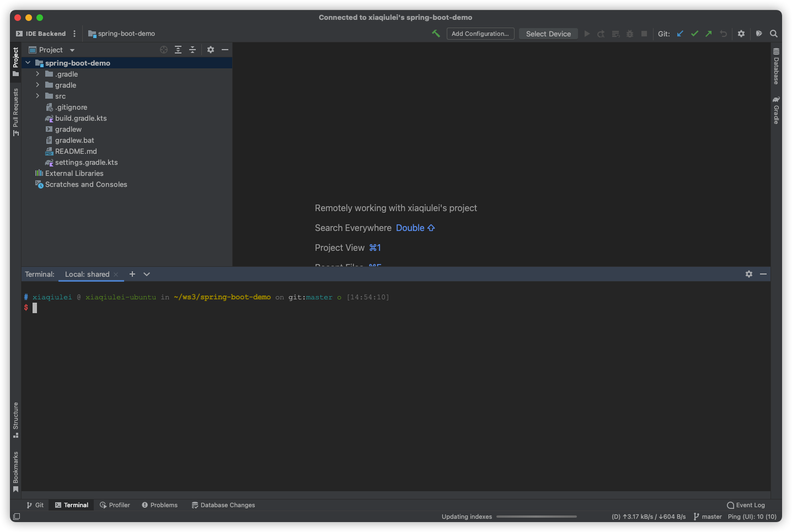
Task: Open Terminal panel settings gear
Action: click(x=749, y=274)
